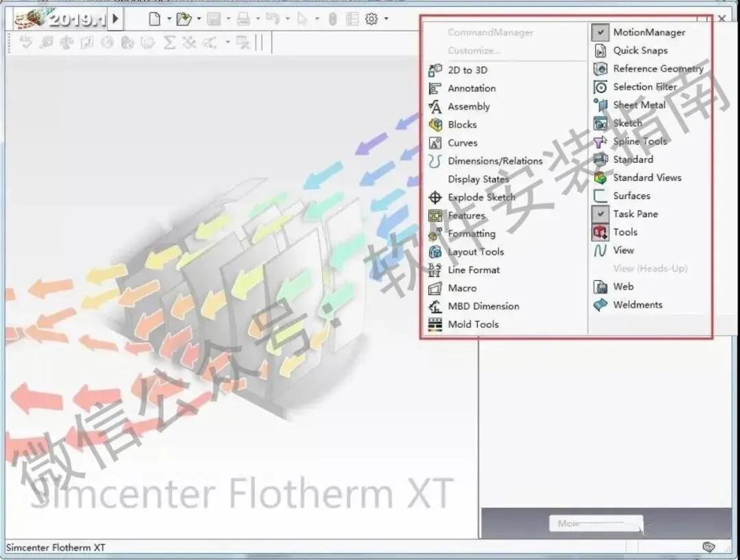
Task: Open the dropdown arrow next to the Options gear
Action: point(386,19)
